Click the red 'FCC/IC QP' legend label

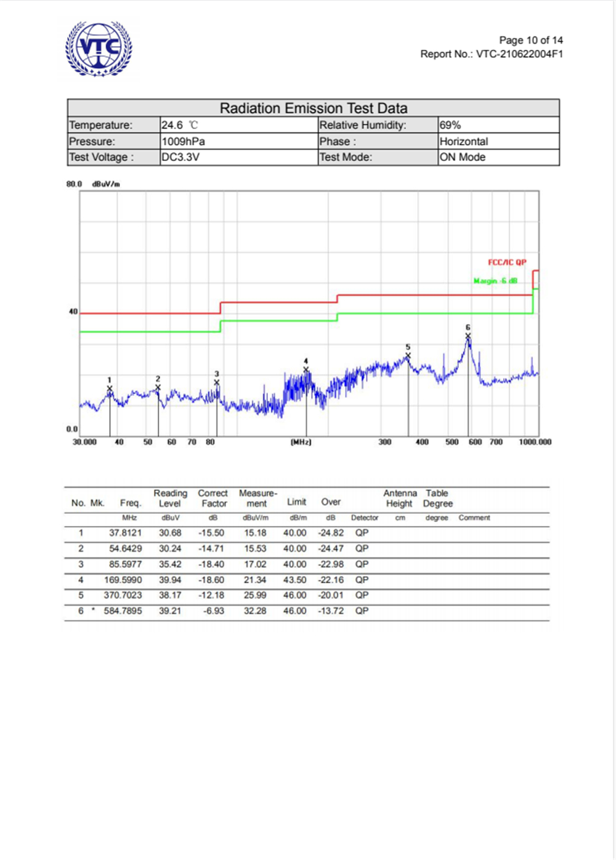coord(507,262)
